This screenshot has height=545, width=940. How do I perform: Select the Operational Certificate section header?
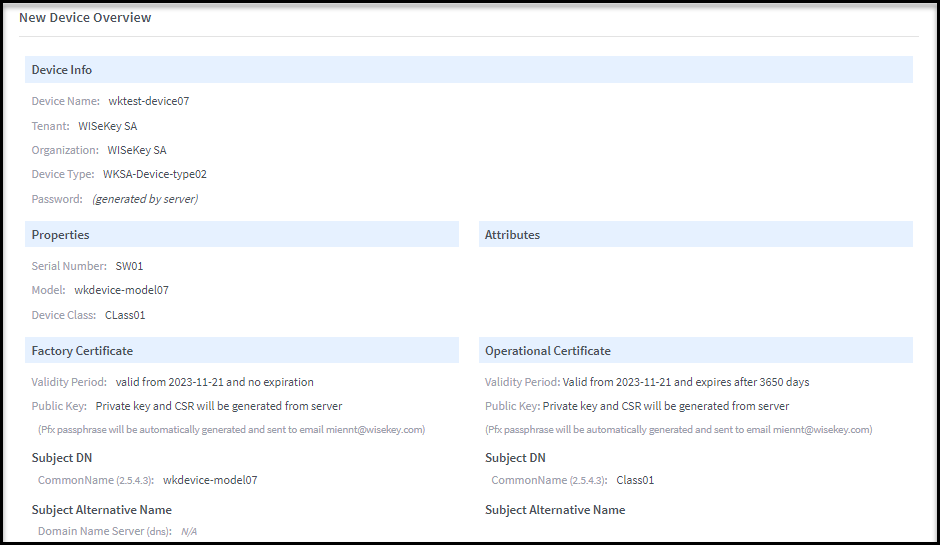click(x=547, y=351)
